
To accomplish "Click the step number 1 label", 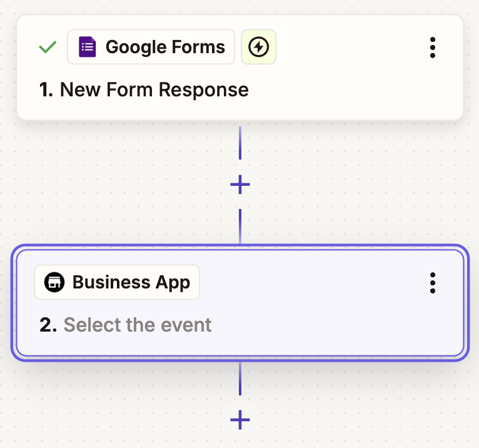I will tap(46, 89).
